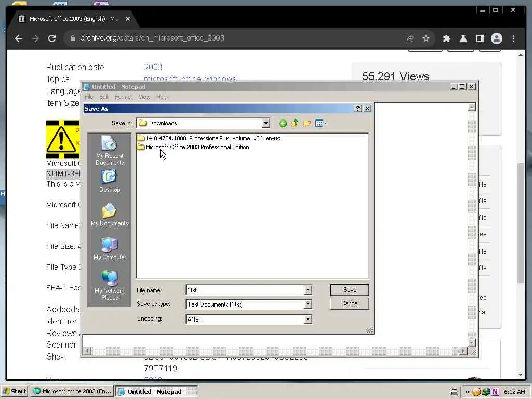Click Chrome's forward arrow
Screen dimensions: 532x399
coord(35,38)
